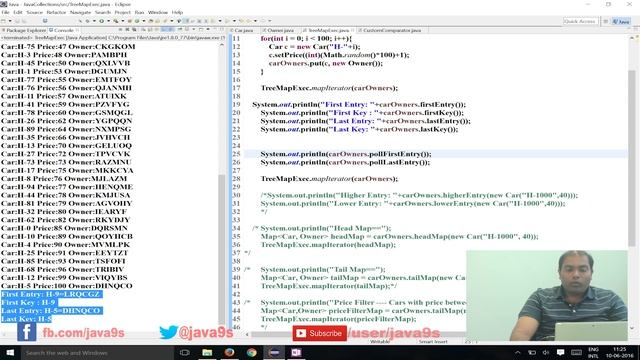Open Firefox from the taskbar
This screenshot has width=640, height=360.
(229, 353)
